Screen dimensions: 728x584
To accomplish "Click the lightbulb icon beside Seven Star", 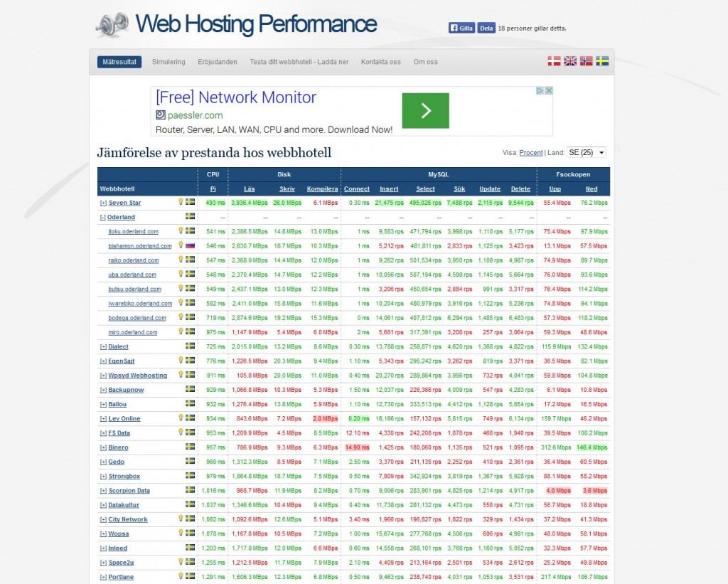I will point(181,202).
